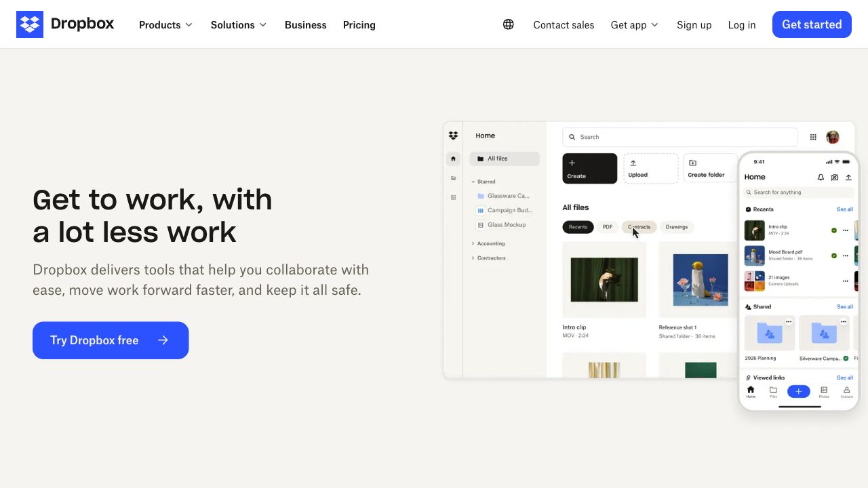Screen dimensions: 868x488
Task: Select the PDF filter tab
Action: (x=608, y=227)
